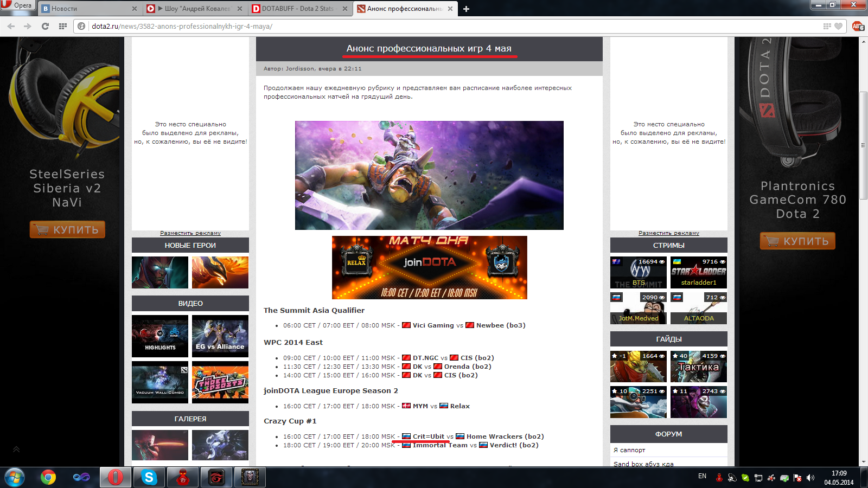Go forward in browser history
The image size is (868, 488).
click(x=28, y=26)
